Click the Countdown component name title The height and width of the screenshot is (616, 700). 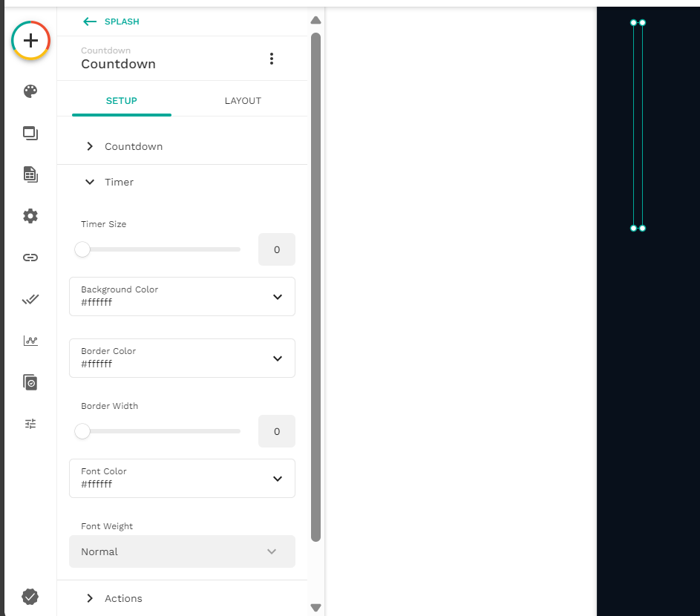118,65
